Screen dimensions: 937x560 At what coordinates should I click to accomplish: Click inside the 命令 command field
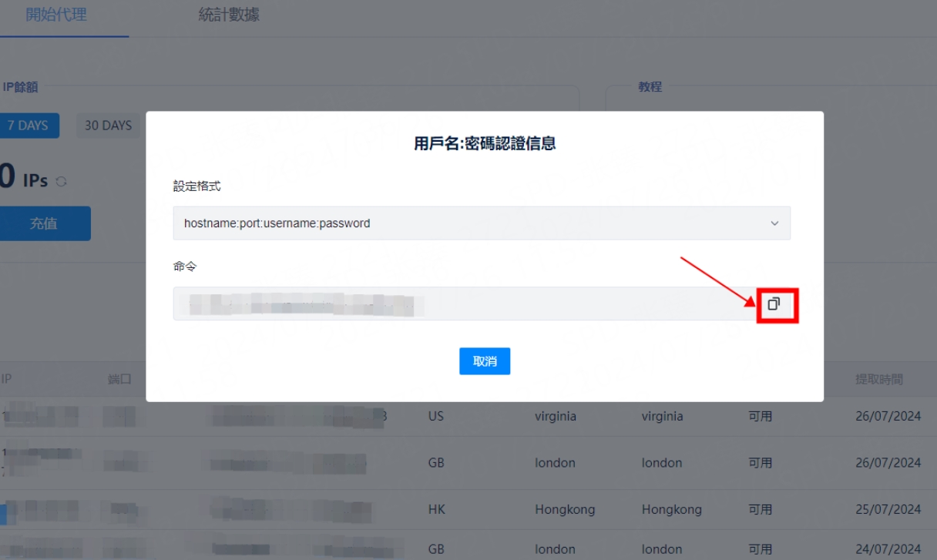coord(462,304)
